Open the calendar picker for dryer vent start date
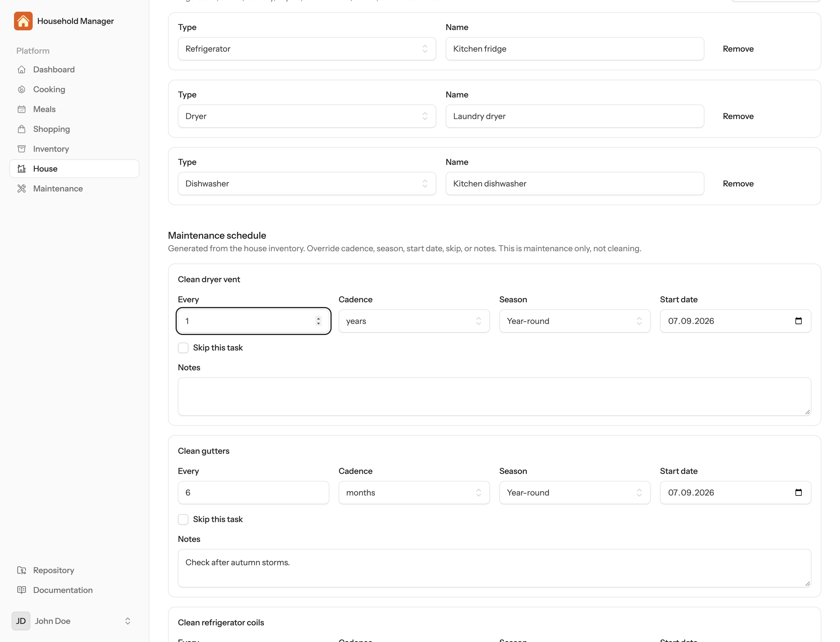Viewport: 840px width, 642px height. (798, 321)
